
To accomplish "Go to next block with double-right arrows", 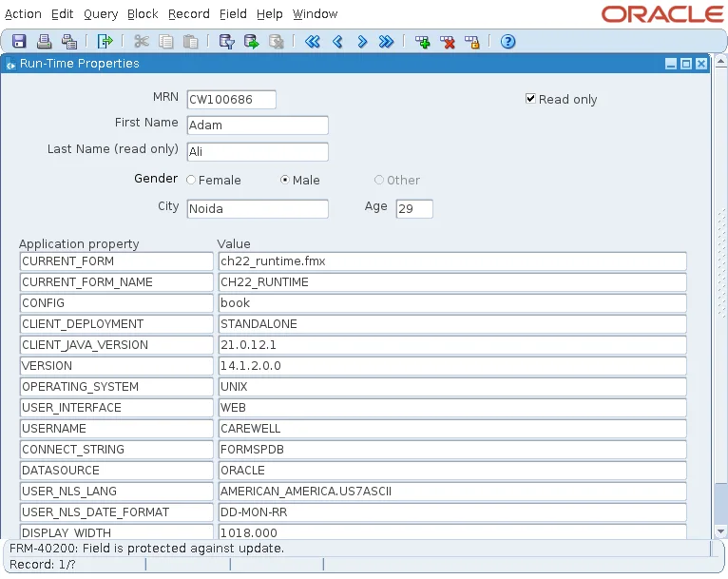I will pyautogui.click(x=386, y=41).
